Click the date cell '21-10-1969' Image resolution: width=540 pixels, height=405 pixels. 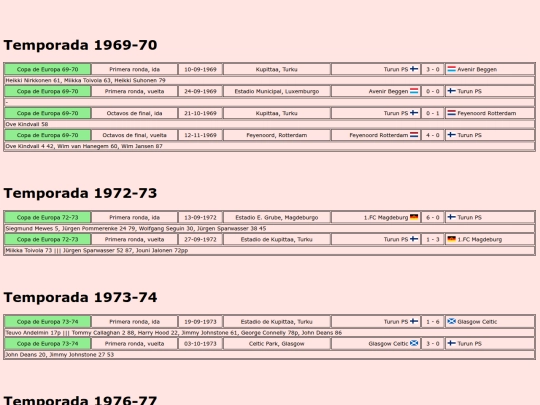(x=200, y=113)
